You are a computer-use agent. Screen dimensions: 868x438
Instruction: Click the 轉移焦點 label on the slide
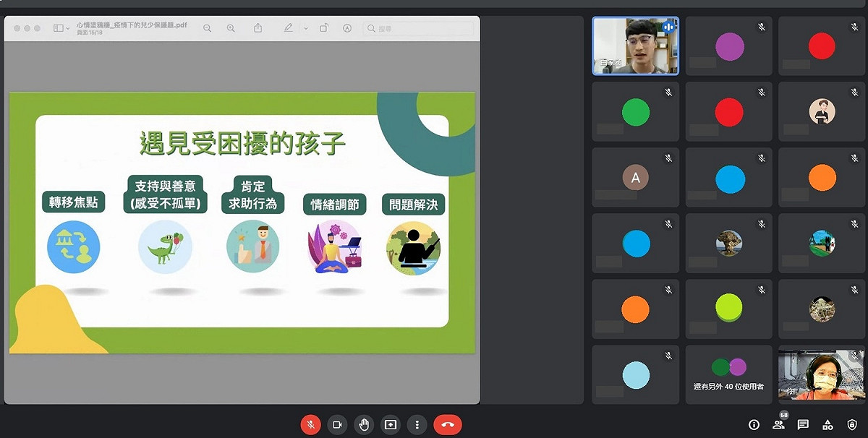point(73,203)
